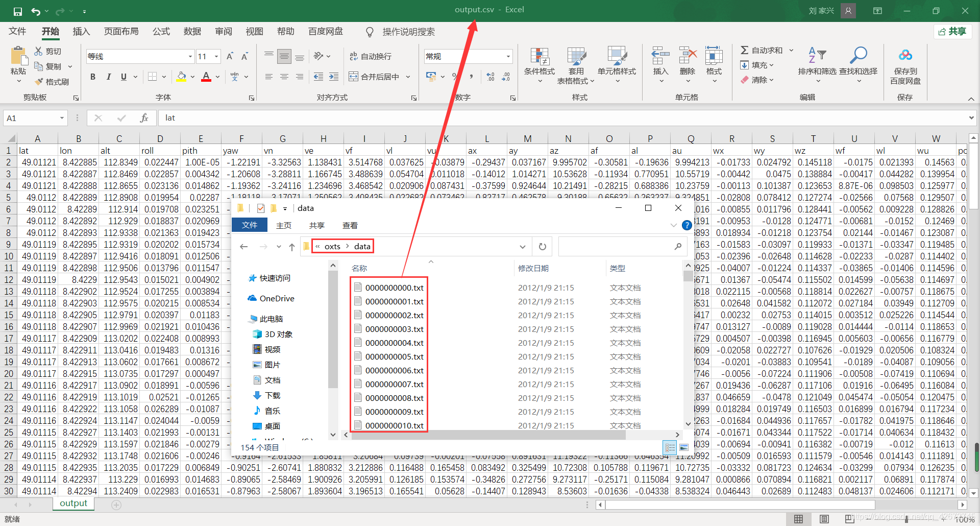Image resolution: width=980 pixels, height=526 pixels.
Task: Open the Name Box dropdown arrow
Action: (x=62, y=118)
